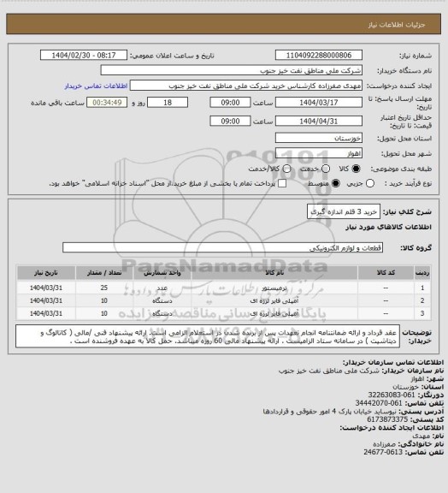Select the کالا/خدمت radio button
The height and width of the screenshot is (493, 448).
(x=286, y=169)
